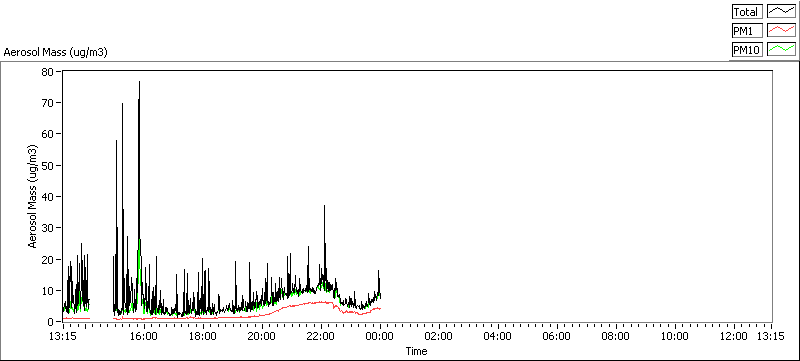Click the 06:00 time axis label
Image resolution: width=800 pixels, height=361 pixels.
pos(557,337)
